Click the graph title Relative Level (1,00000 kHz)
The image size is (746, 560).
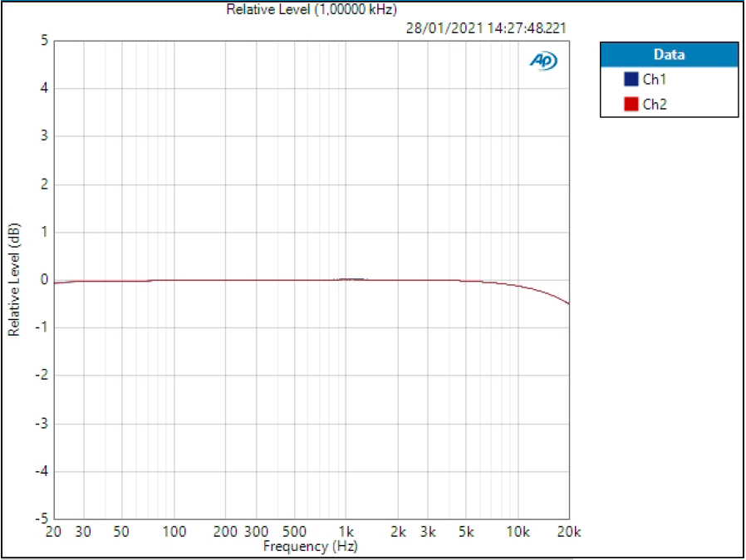click(310, 10)
